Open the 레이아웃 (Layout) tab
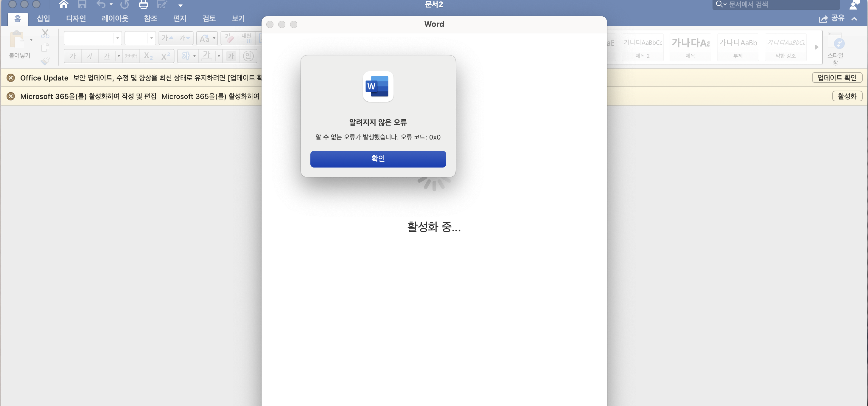868x406 pixels. point(115,18)
